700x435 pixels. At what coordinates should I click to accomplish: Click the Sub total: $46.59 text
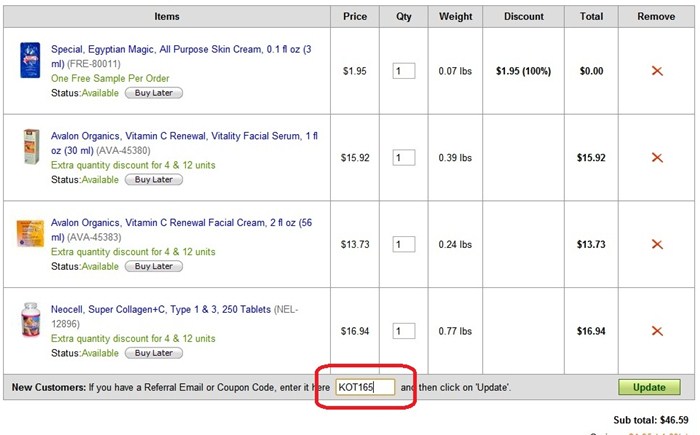[x=650, y=420]
